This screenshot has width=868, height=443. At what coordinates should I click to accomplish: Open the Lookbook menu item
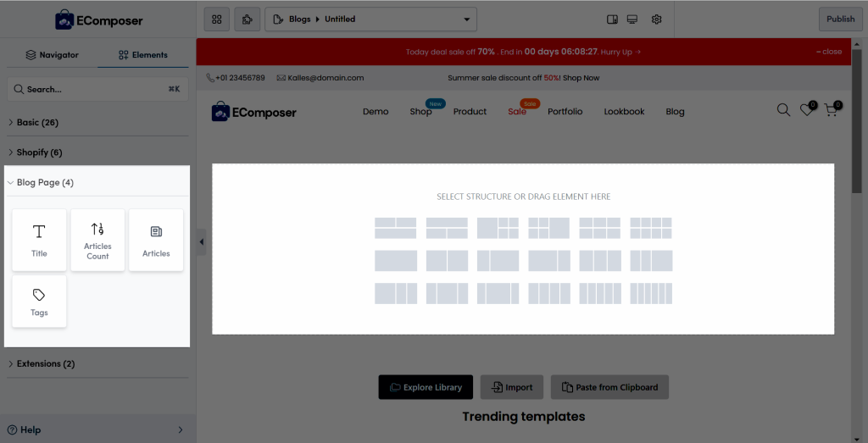[624, 111]
